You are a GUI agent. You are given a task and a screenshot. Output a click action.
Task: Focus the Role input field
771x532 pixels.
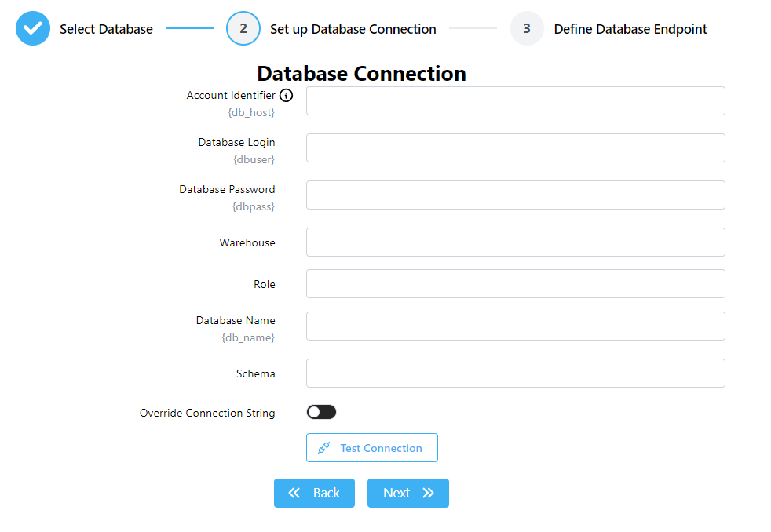515,284
